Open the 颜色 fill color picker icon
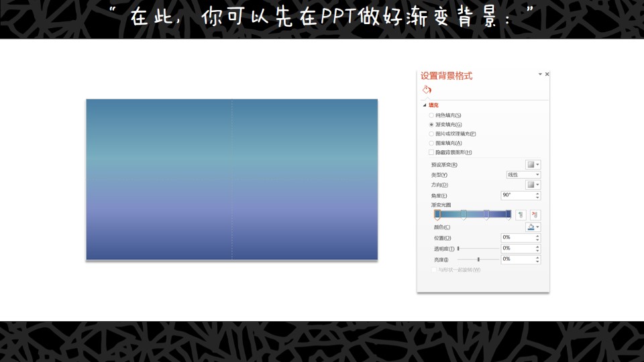 click(x=533, y=227)
